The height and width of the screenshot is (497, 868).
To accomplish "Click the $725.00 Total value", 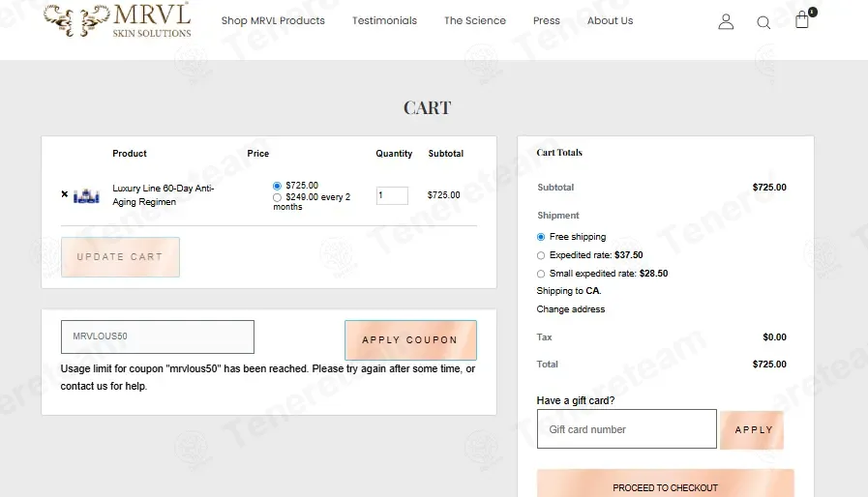I will [769, 365].
